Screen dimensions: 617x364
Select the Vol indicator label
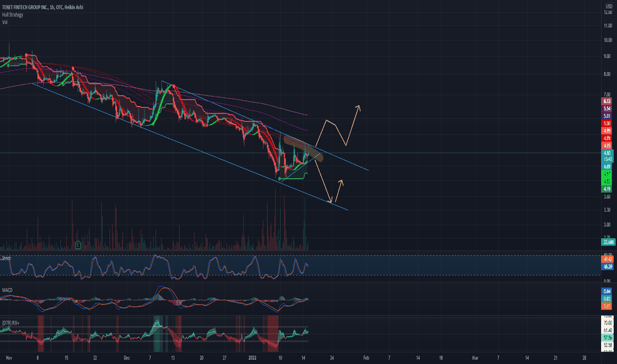5,22
